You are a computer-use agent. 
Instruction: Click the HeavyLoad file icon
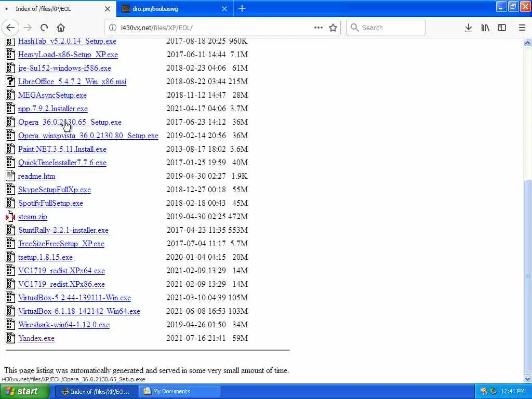coord(10,55)
